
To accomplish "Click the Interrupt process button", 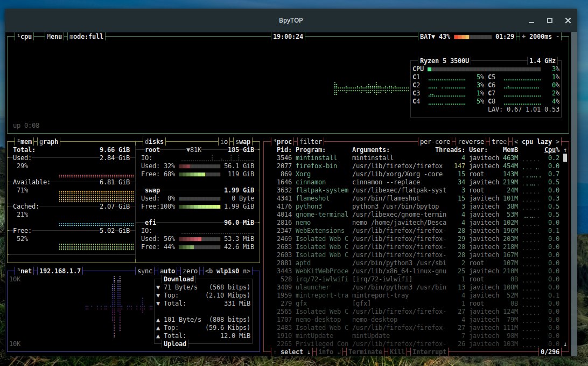I will [x=429, y=352].
